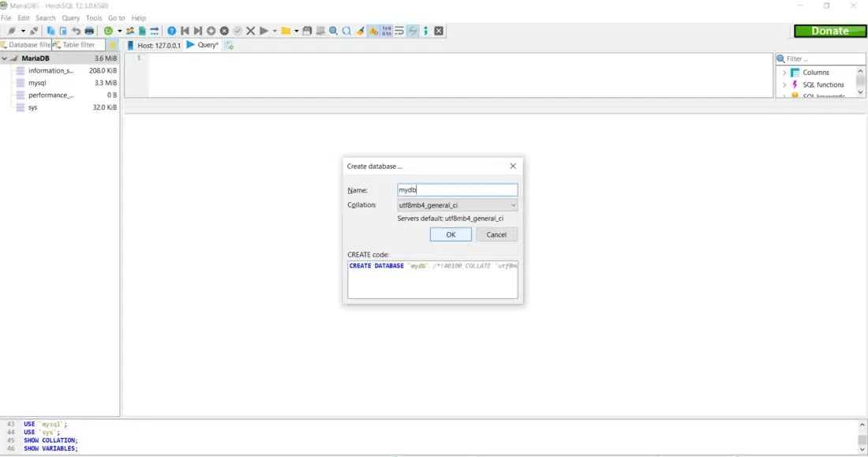Click Cancel in Create database dialog
868x457 pixels.
tap(496, 234)
